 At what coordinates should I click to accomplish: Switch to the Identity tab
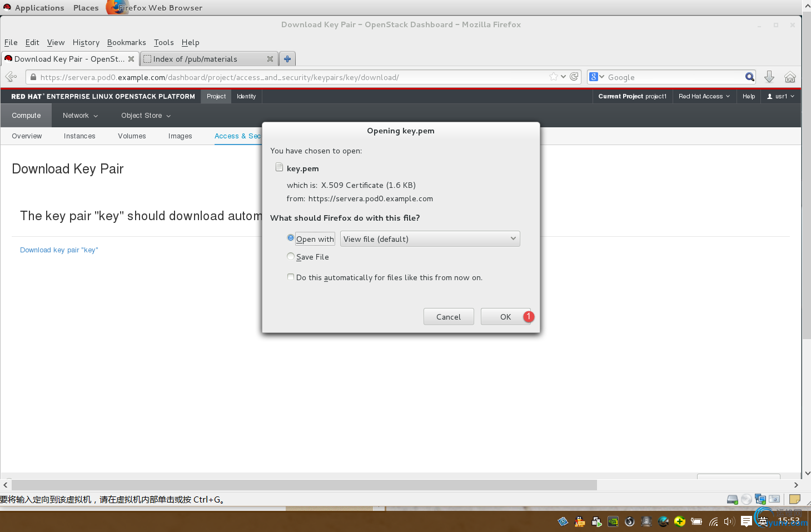[246, 96]
